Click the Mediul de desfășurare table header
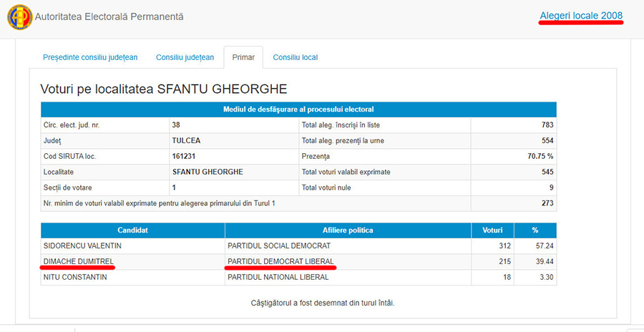The width and height of the screenshot is (644, 332). tap(298, 109)
